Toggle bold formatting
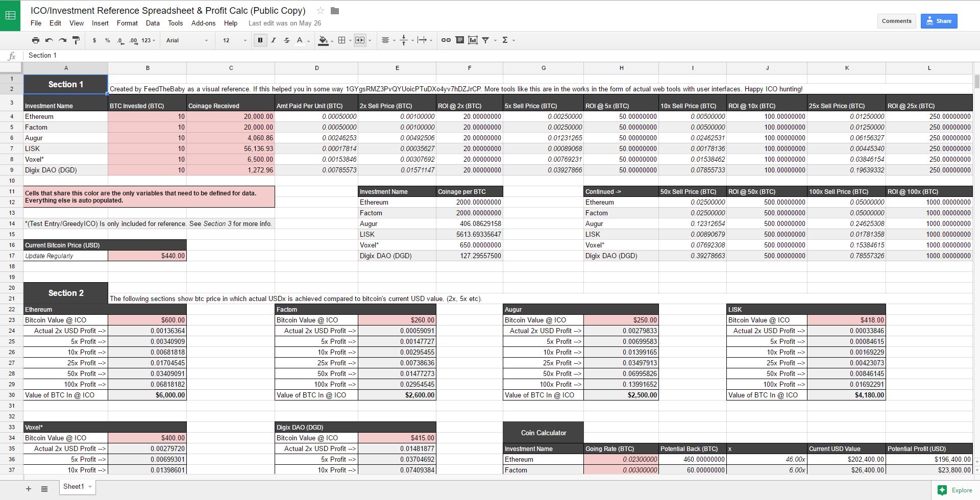Viewport: 980px width, 500px height. (260, 40)
